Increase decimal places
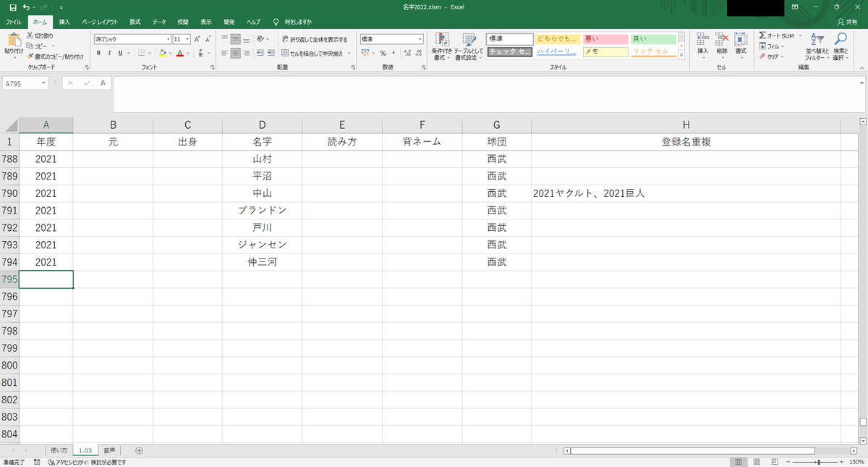This screenshot has height=467, width=868. click(x=408, y=53)
